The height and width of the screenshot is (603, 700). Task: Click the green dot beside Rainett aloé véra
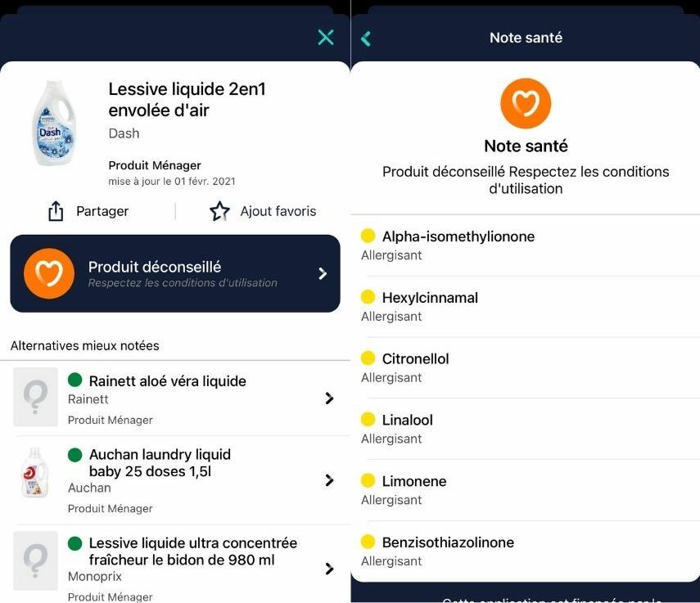click(x=75, y=380)
